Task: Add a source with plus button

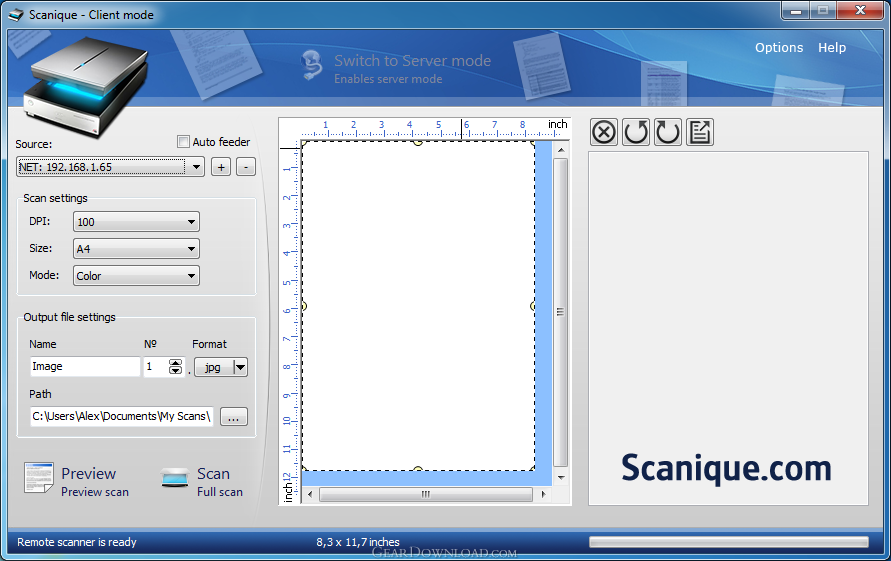Action: point(221,167)
